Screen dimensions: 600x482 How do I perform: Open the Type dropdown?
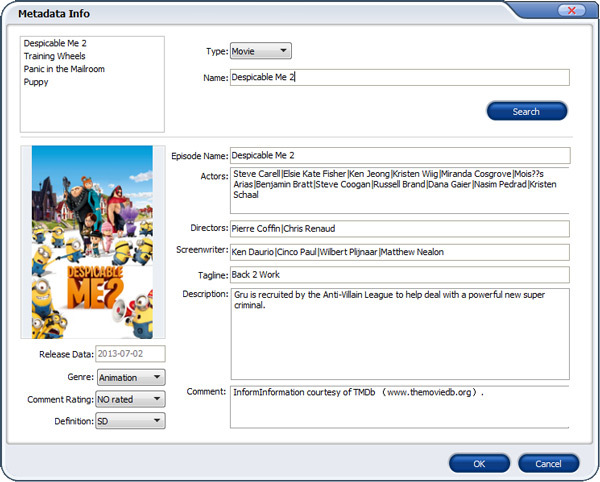click(x=260, y=50)
